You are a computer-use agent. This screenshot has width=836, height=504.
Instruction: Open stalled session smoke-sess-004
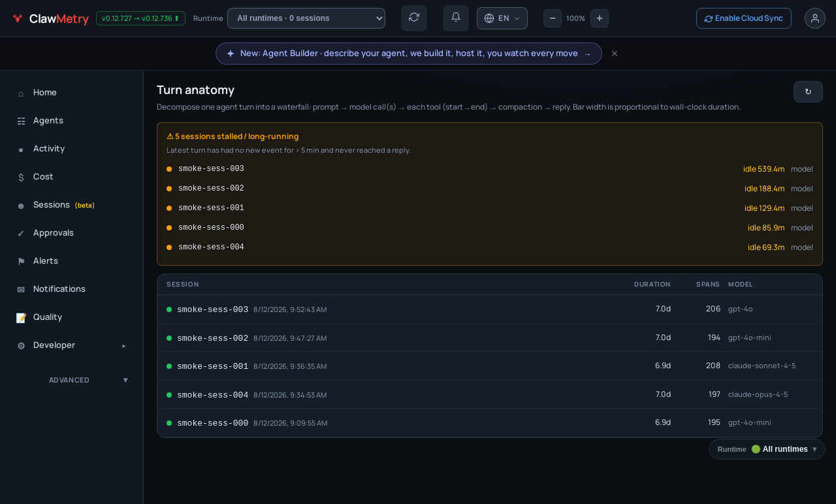(490, 247)
